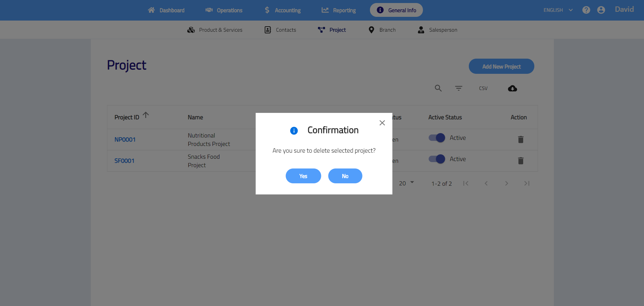The image size is (644, 306).
Task: Delete the NP0001 project via trash icon
Action: [520, 140]
